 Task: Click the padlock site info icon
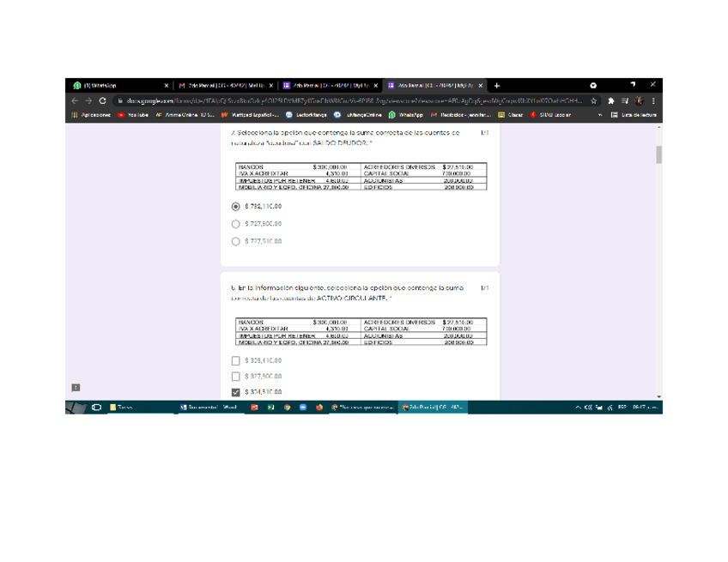(120, 100)
